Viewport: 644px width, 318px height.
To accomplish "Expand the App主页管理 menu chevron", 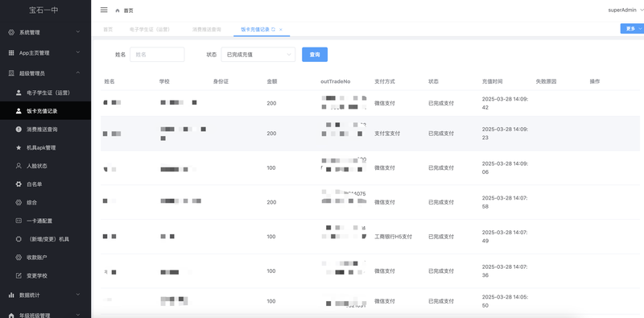I will tap(77, 52).
